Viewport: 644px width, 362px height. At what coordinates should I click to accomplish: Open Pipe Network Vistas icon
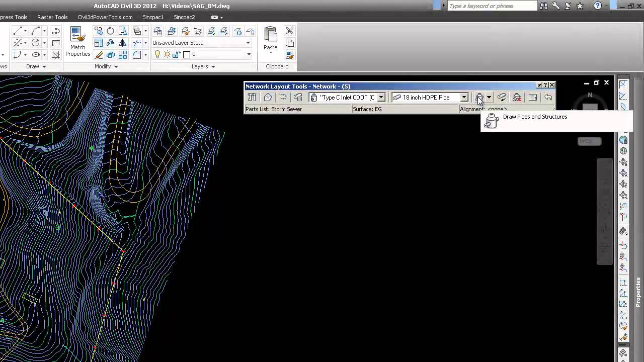[533, 98]
